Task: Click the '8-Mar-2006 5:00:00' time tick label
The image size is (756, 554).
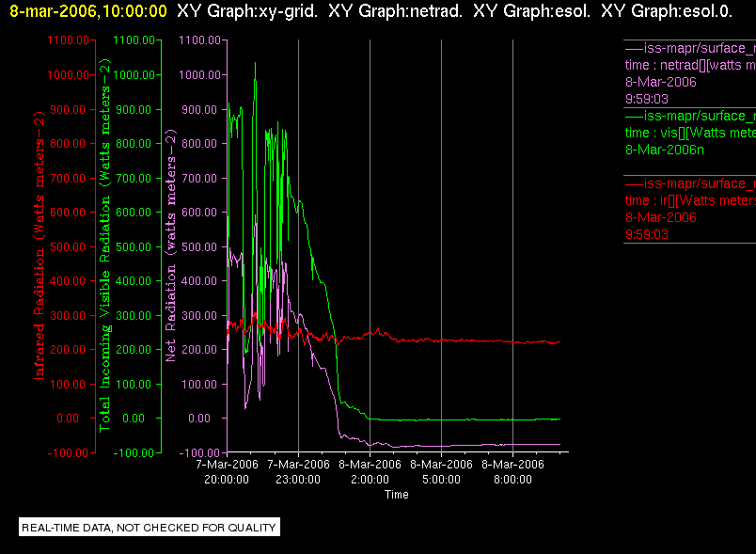Action: pyautogui.click(x=441, y=471)
